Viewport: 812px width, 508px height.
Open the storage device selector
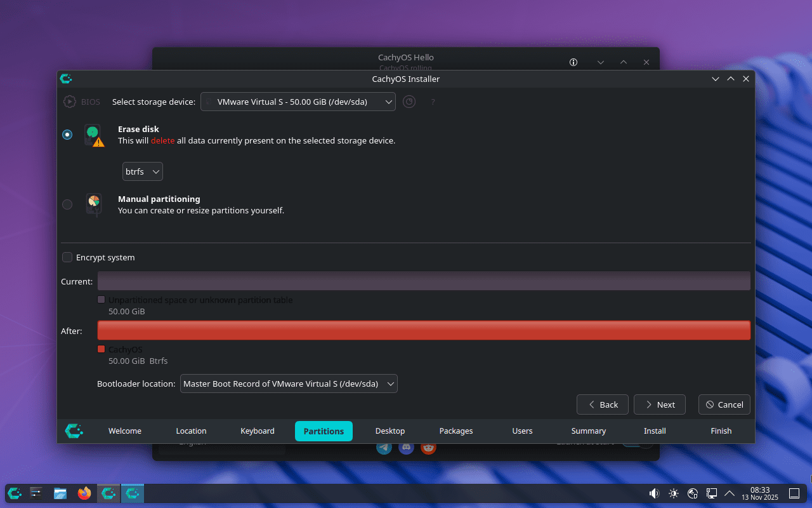coord(298,102)
